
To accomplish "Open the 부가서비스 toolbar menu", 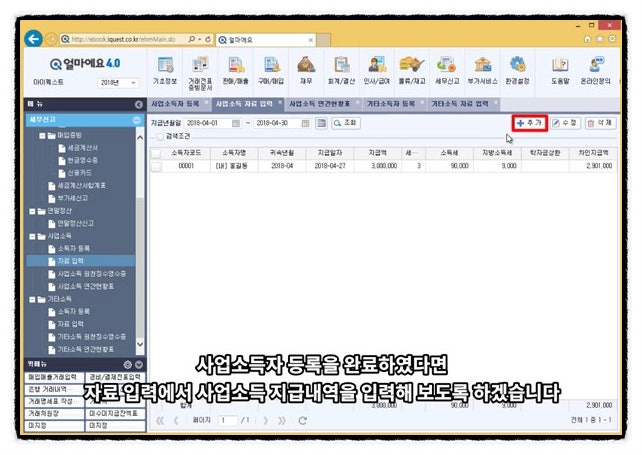I will point(483,70).
